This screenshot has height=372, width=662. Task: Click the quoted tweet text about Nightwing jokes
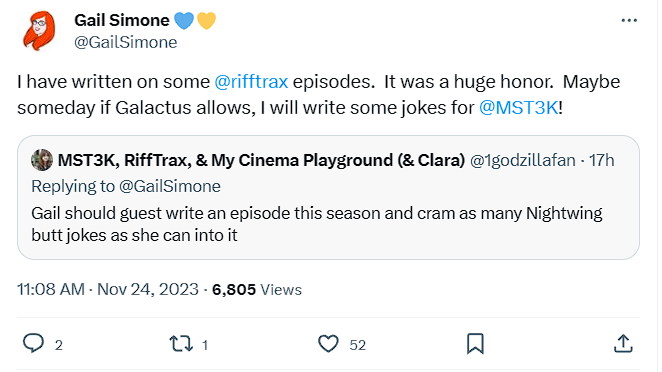tap(317, 224)
